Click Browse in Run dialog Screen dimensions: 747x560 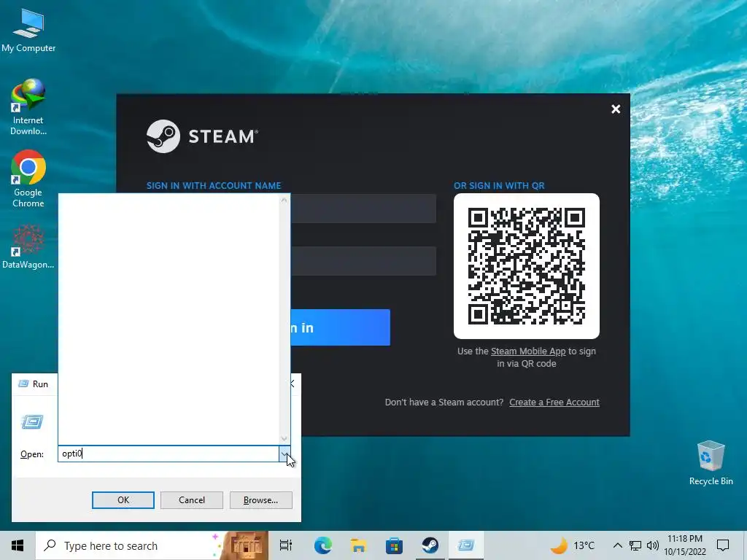[x=260, y=500]
